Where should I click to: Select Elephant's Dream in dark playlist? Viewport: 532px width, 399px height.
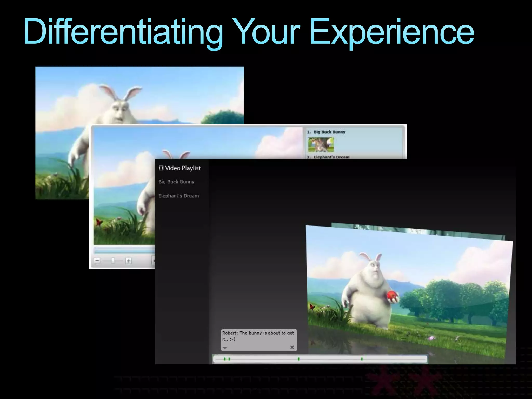pos(178,196)
